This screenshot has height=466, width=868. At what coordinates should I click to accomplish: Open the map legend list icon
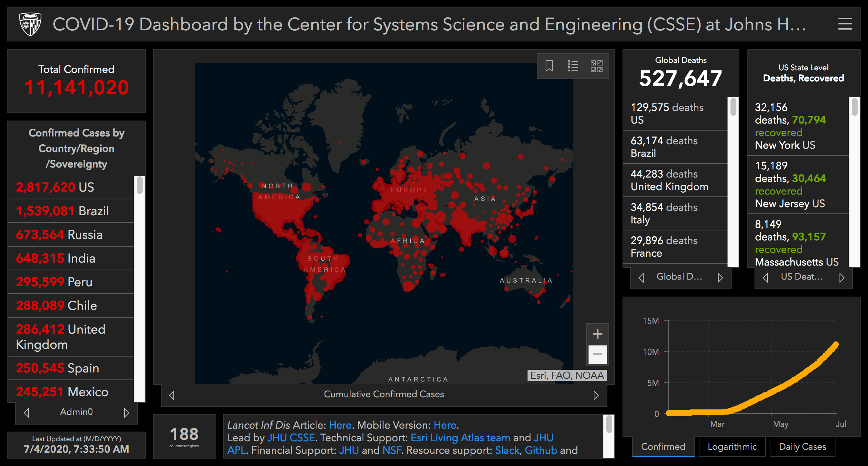[573, 66]
